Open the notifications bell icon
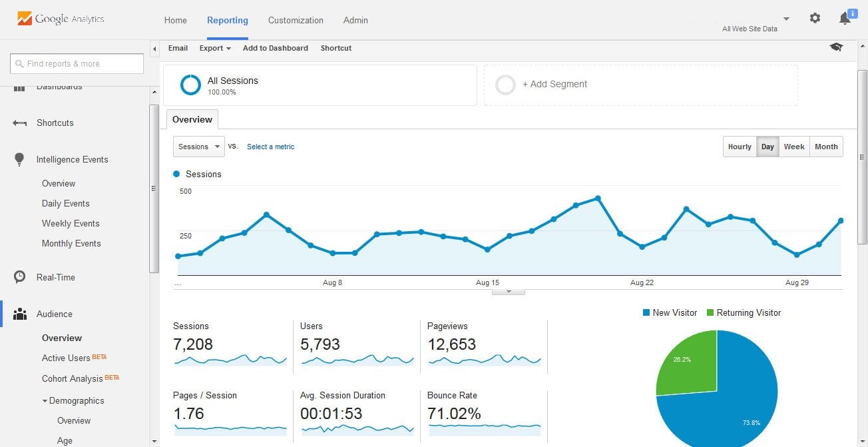 [845, 19]
